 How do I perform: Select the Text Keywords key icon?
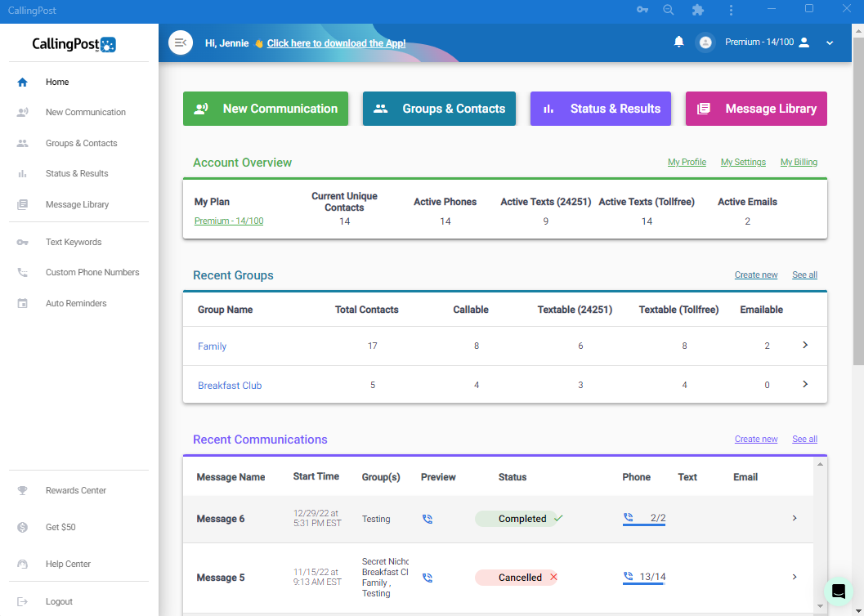(23, 242)
